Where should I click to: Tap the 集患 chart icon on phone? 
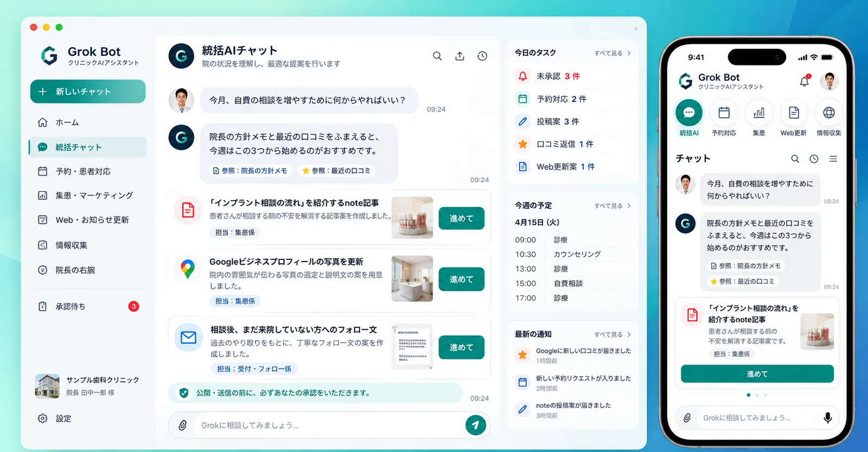[x=759, y=113]
